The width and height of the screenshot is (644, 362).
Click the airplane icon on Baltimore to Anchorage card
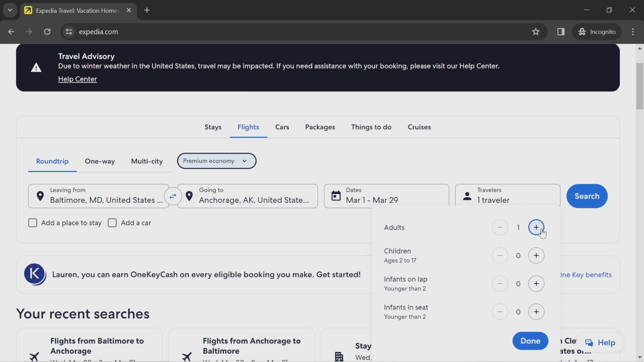click(34, 356)
